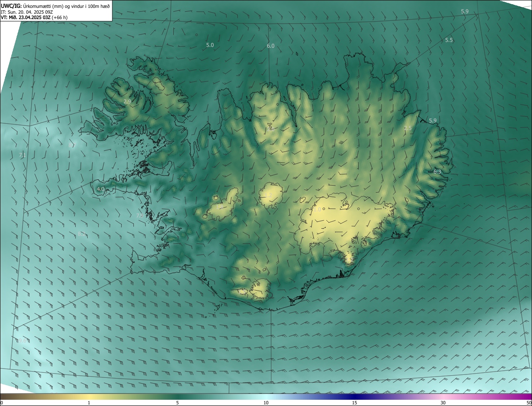Click the 2.5 value in east Iceland
532x406 pixels.
click(408, 128)
